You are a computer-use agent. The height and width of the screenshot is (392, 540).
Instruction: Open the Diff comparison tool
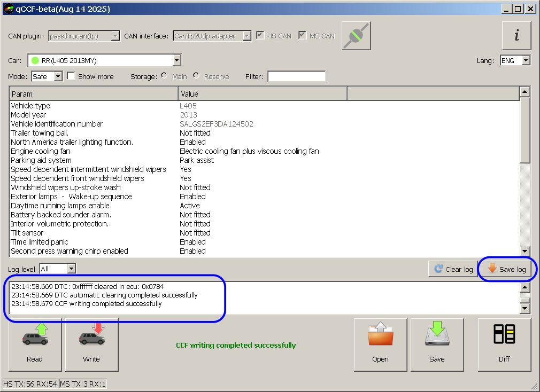point(504,344)
